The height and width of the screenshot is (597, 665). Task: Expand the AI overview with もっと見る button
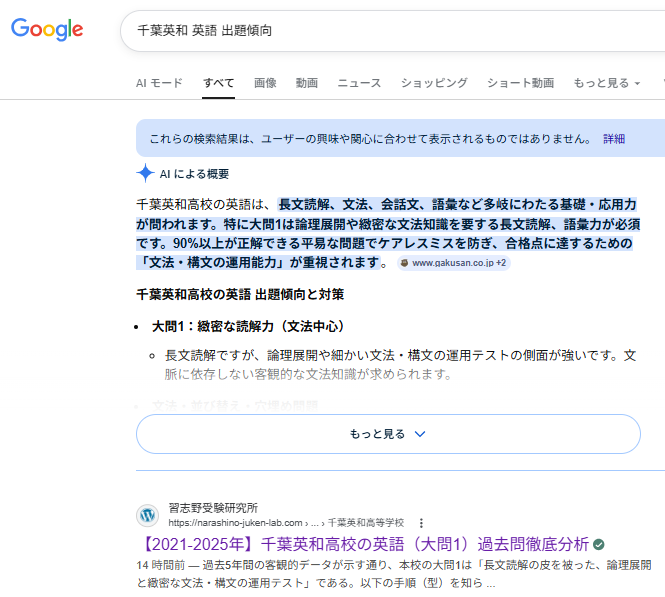[388, 434]
